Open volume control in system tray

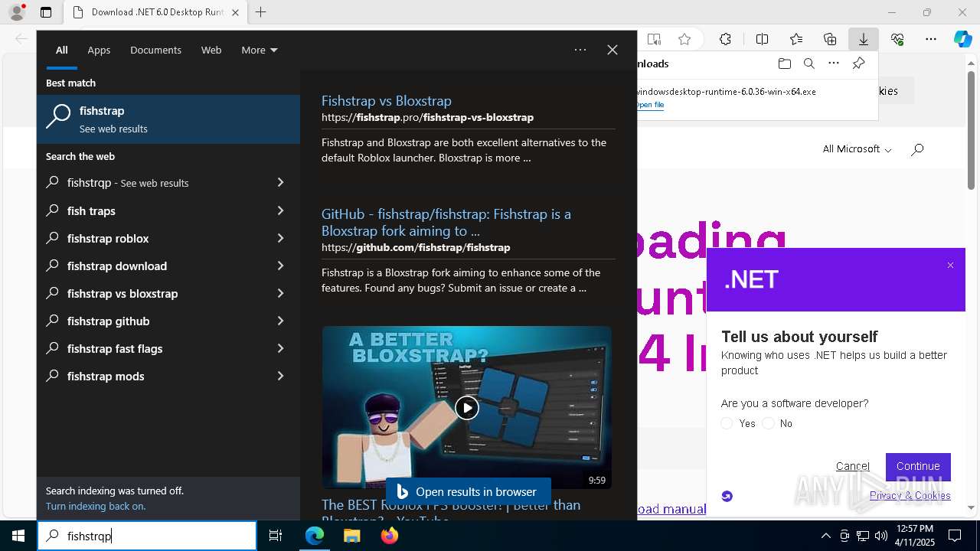(880, 536)
